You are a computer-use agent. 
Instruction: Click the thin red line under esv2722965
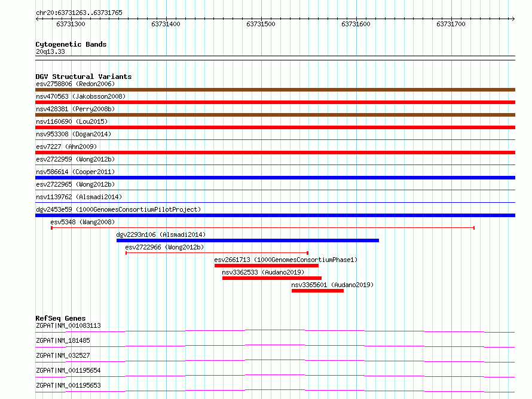(x=275, y=190)
